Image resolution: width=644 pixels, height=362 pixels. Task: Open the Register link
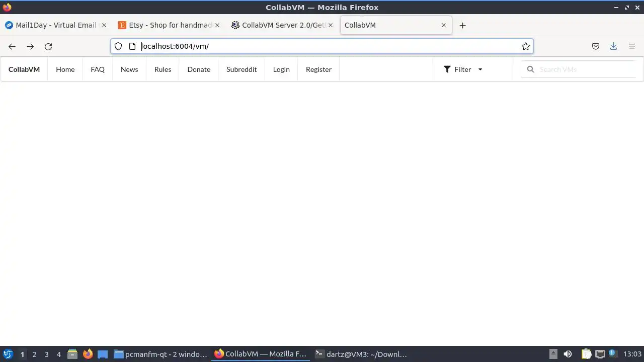tap(318, 69)
